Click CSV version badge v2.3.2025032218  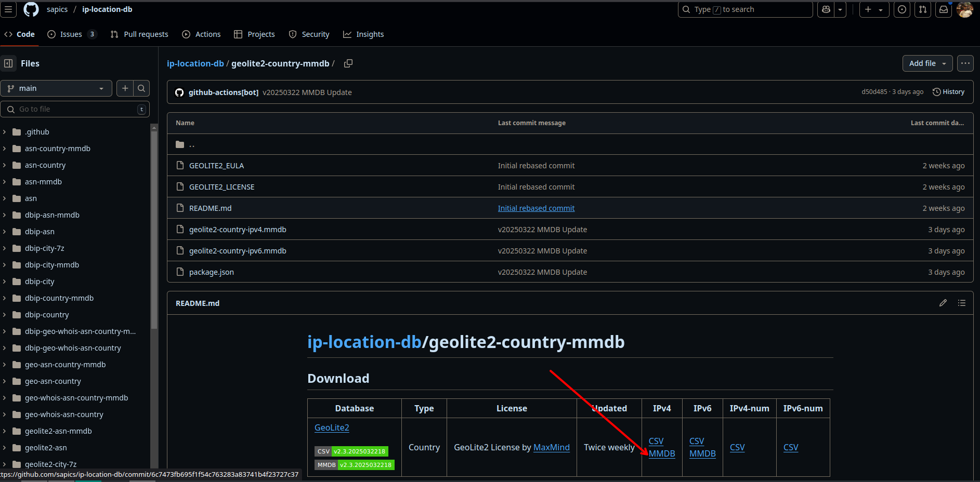click(x=351, y=451)
